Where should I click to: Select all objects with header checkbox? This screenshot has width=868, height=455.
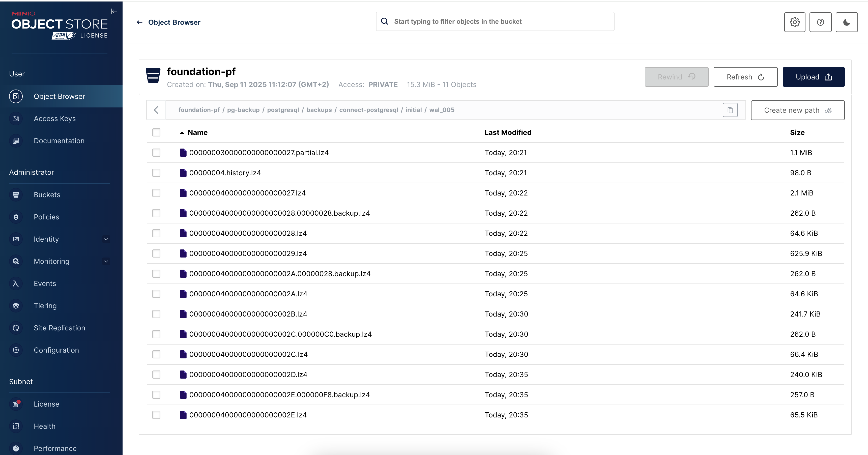pyautogui.click(x=156, y=132)
